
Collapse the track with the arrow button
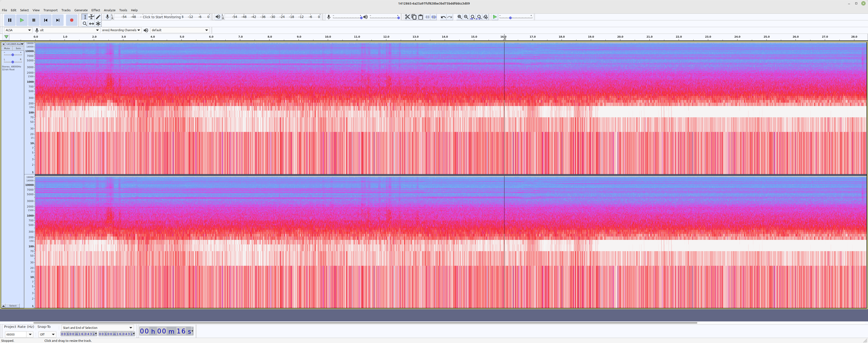coord(3,306)
